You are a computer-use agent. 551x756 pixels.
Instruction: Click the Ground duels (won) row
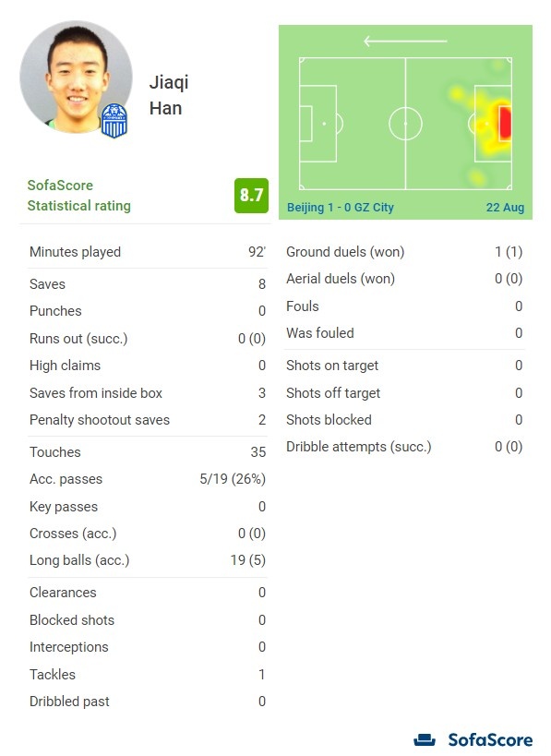click(x=404, y=252)
